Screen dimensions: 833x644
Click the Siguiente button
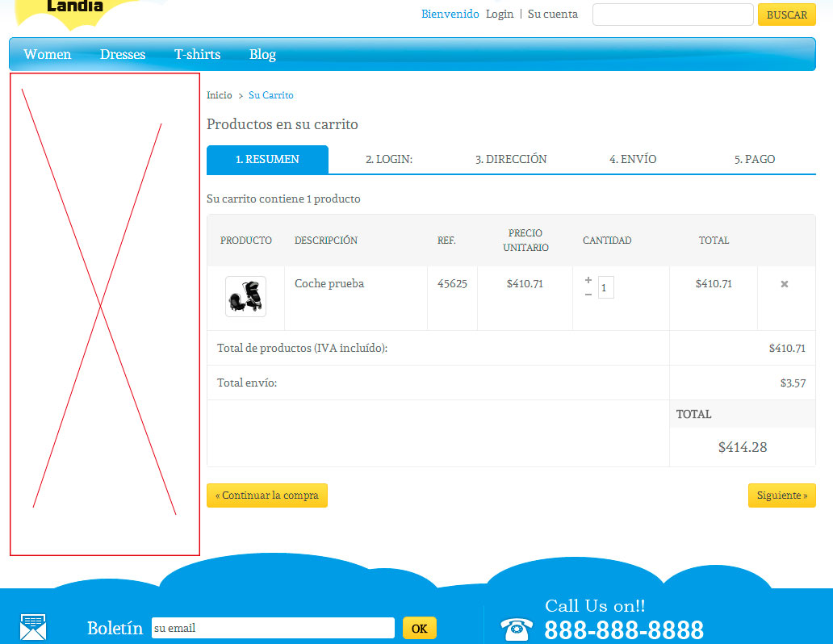point(782,496)
